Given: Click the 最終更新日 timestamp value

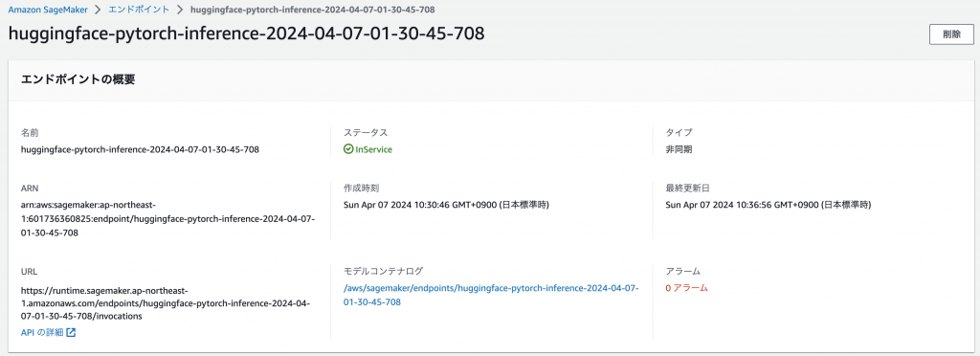Looking at the screenshot, I should click(768, 205).
